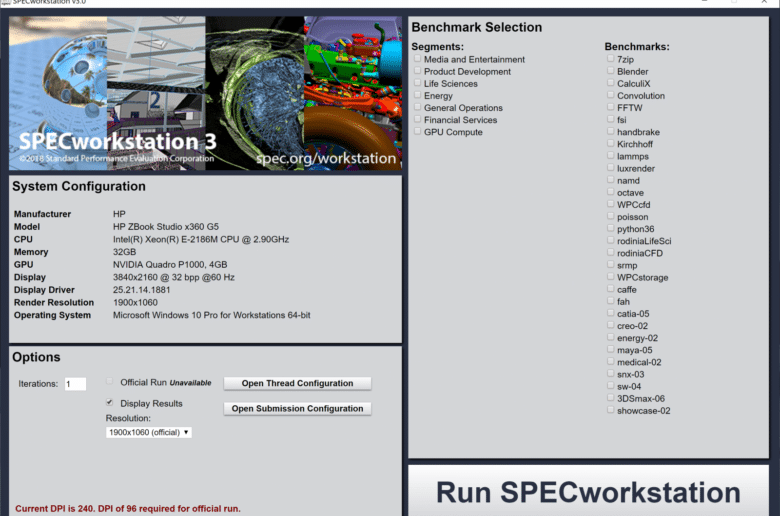This screenshot has height=516, width=780.
Task: Select the energy-02 benchmark
Action: click(610, 337)
